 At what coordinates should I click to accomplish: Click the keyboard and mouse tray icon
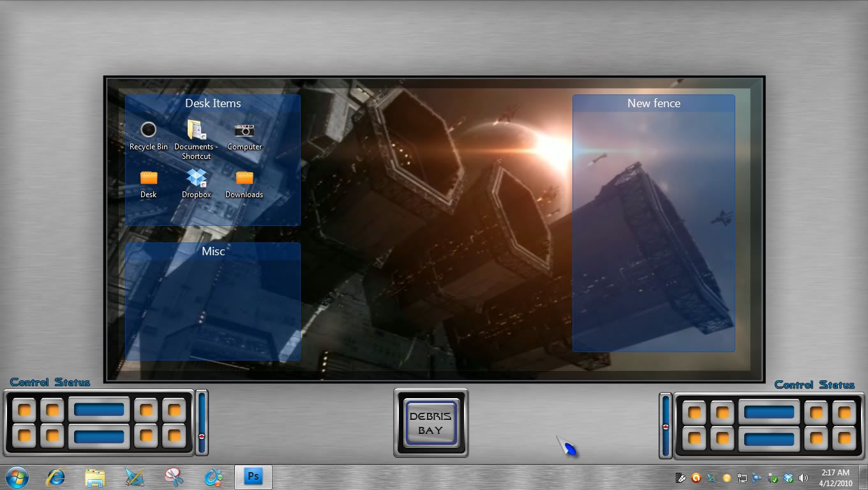point(681,478)
